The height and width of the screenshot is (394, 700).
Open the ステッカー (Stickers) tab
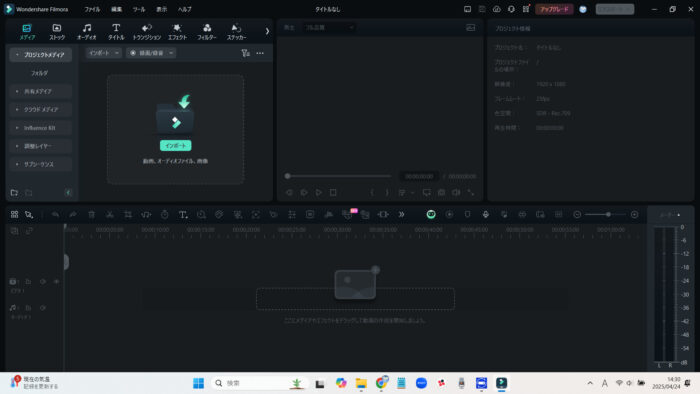coord(236,32)
